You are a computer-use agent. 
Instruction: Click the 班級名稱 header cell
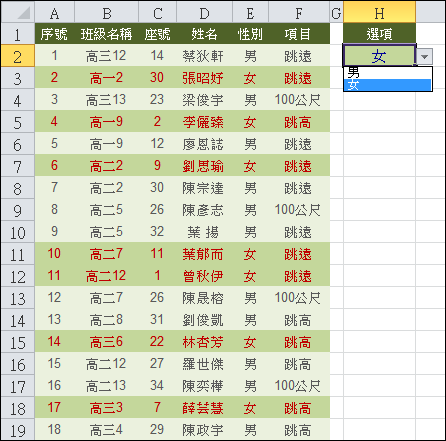(x=106, y=34)
